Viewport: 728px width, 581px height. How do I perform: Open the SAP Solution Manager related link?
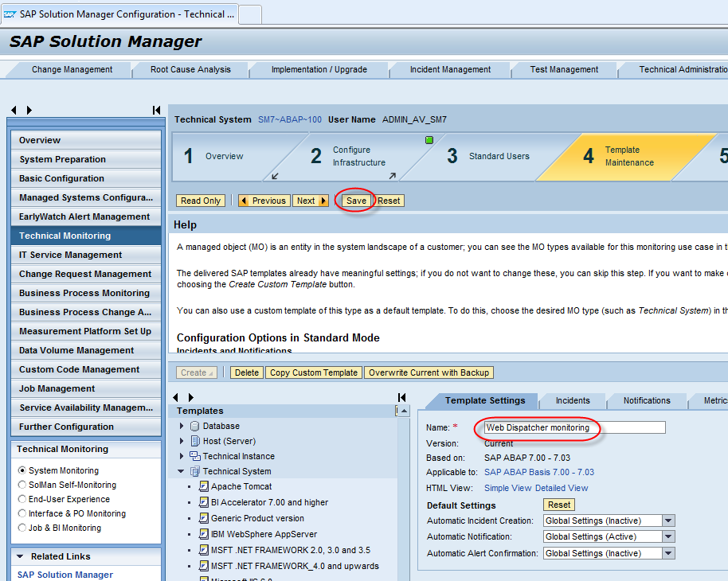[65, 575]
